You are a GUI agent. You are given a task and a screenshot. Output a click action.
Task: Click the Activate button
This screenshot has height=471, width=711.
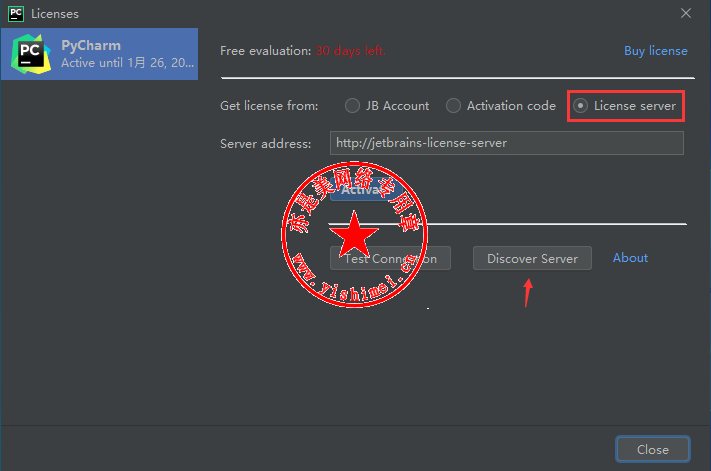pyautogui.click(x=366, y=189)
